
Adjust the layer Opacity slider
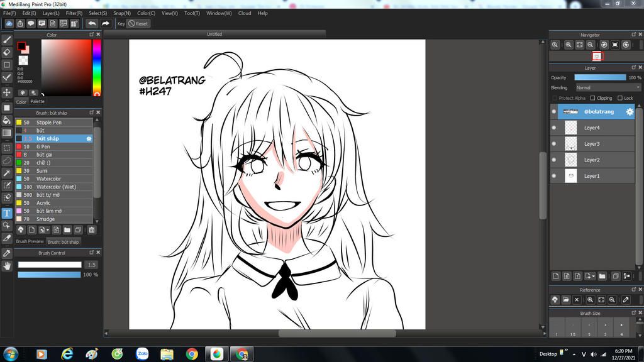[600, 77]
